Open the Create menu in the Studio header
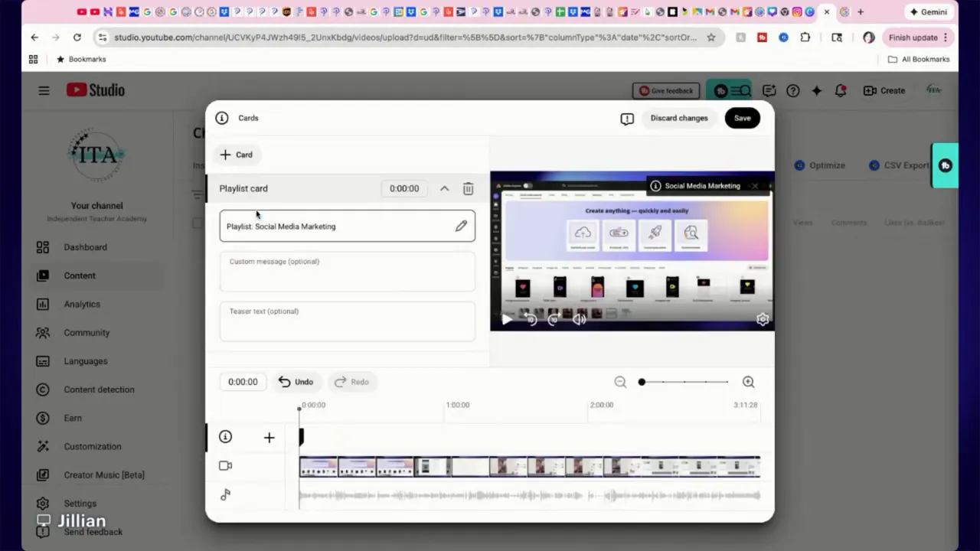This screenshot has width=980, height=551. click(885, 90)
